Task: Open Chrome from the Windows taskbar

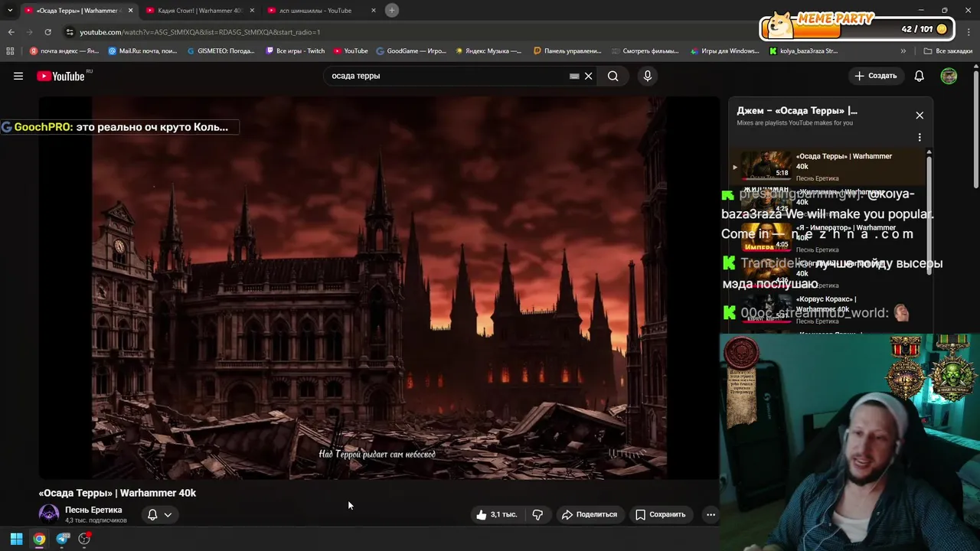Action: pos(39,539)
